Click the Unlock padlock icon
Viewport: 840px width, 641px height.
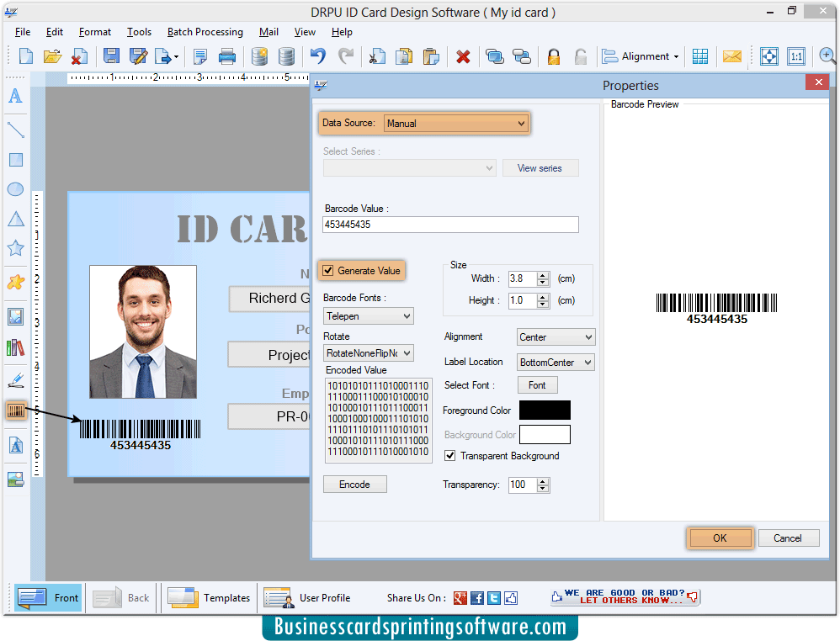coord(581,56)
